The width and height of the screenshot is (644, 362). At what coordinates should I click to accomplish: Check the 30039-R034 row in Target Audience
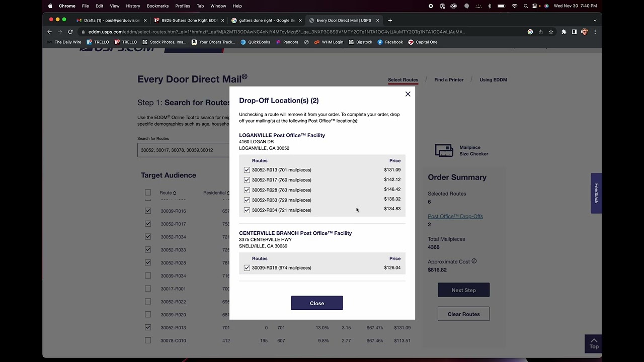(148, 276)
